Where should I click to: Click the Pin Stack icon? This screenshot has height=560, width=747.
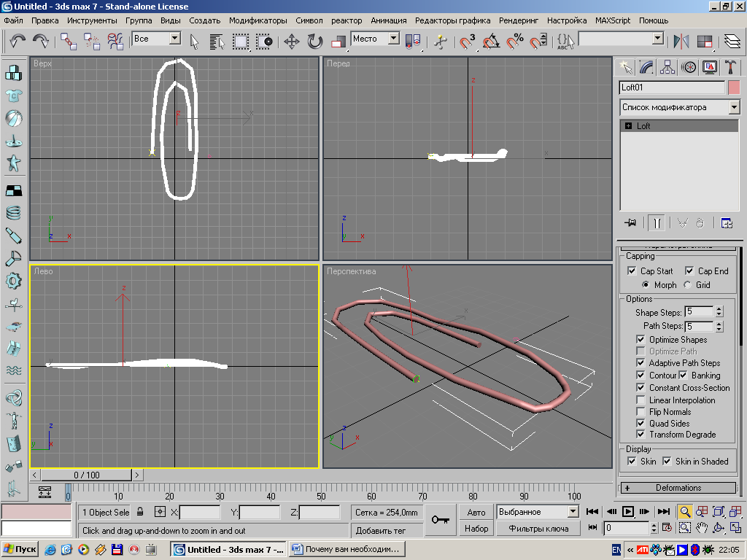tap(630, 223)
